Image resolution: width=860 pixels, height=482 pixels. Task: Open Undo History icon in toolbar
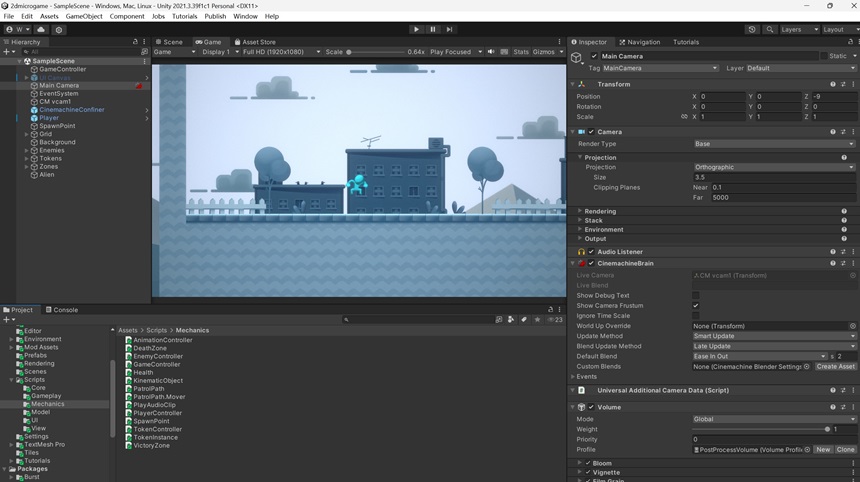click(752, 30)
